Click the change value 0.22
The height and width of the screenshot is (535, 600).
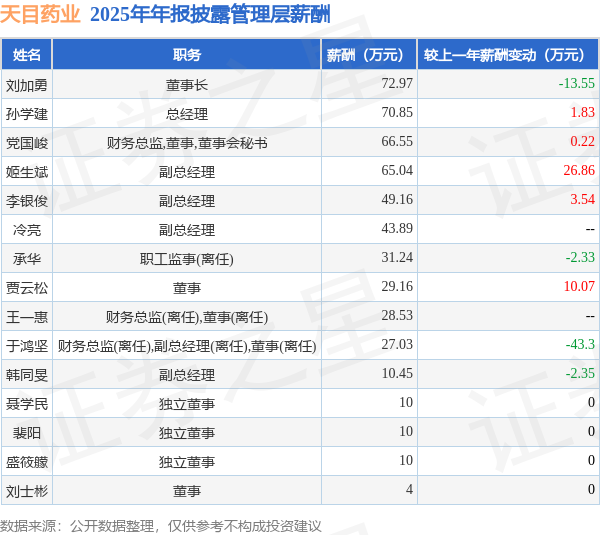point(582,141)
